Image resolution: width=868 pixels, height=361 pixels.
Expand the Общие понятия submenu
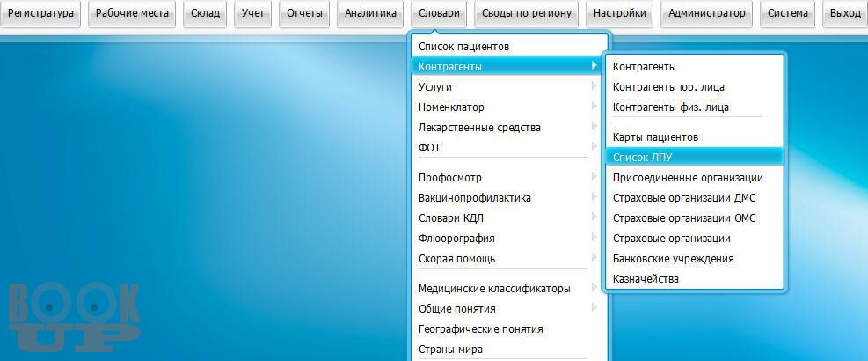pyautogui.click(x=508, y=309)
